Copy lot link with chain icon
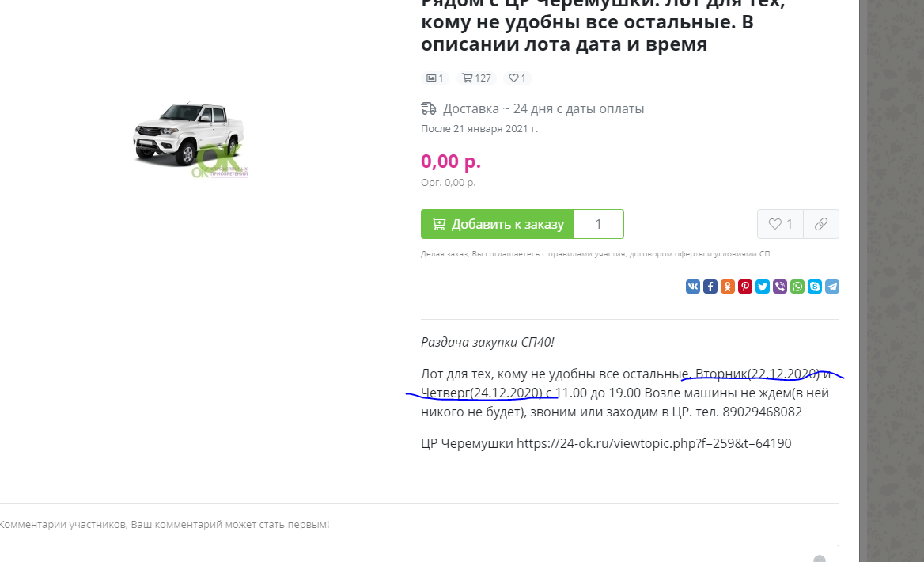 pyautogui.click(x=821, y=224)
